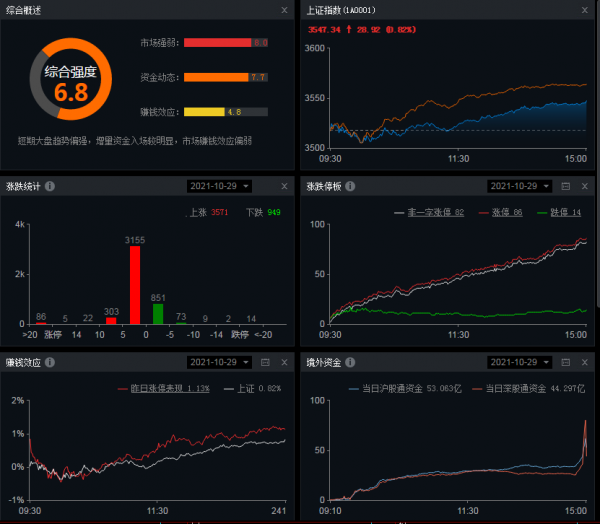Click 当日深股通资金 legend label

516,388
